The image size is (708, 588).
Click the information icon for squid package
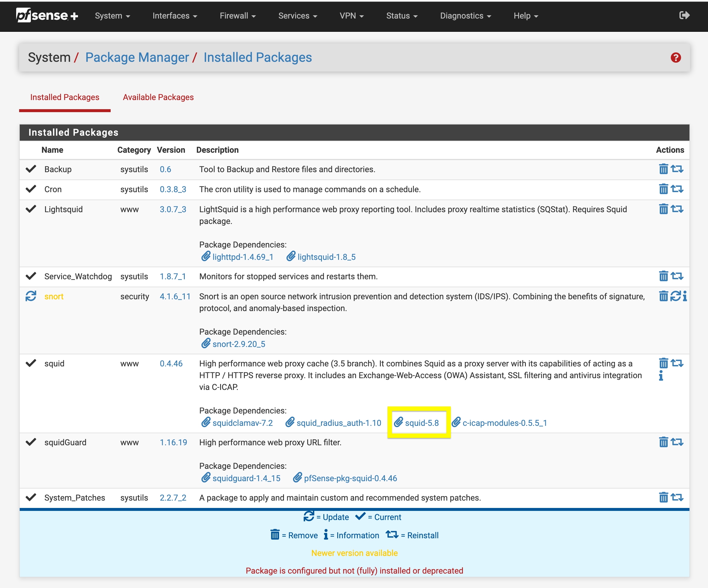[x=661, y=375]
